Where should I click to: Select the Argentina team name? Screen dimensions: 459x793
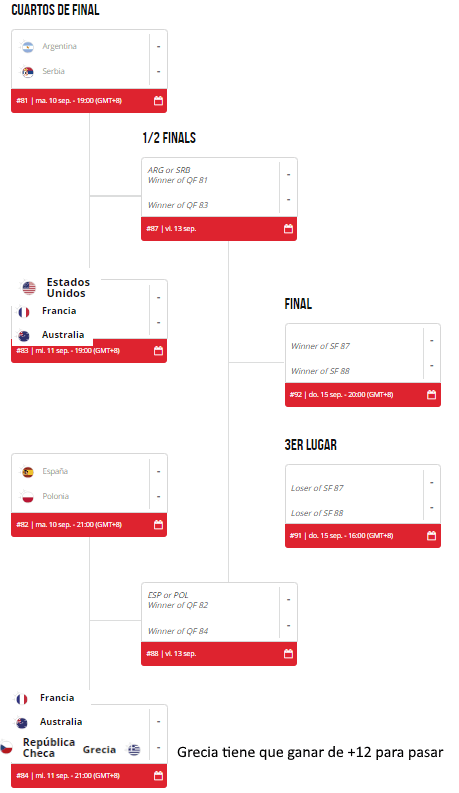pos(59,46)
